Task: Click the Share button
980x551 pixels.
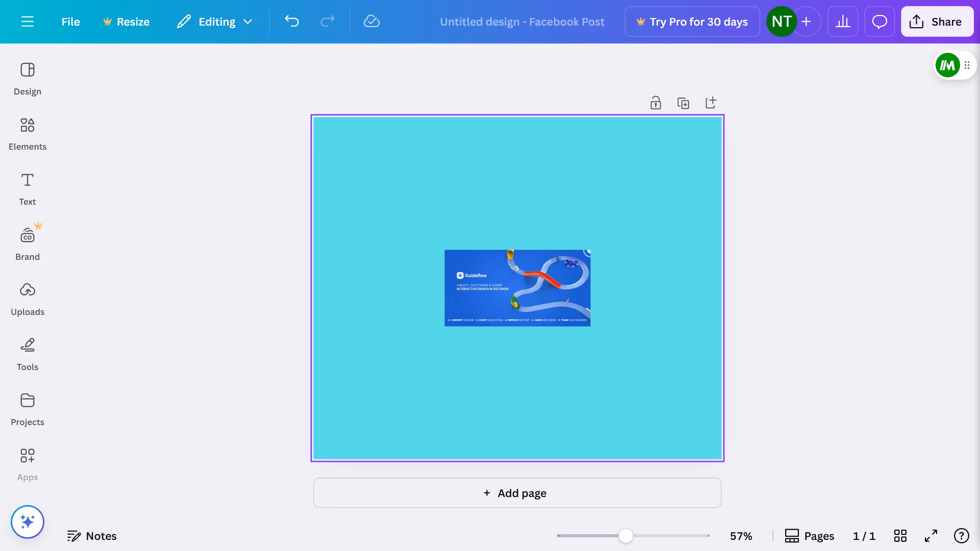Action: [x=937, y=21]
